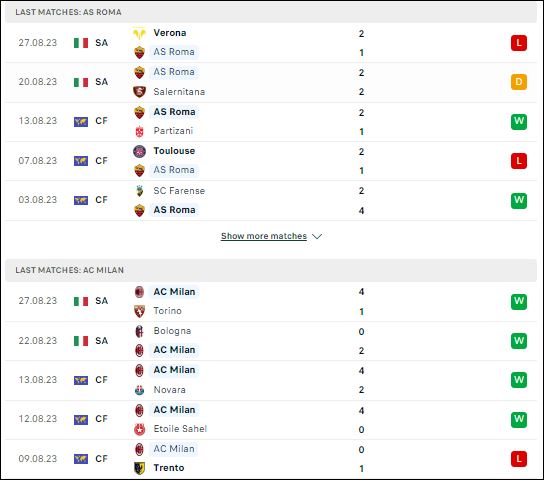544x480 pixels.
Task: Open the Show more matches link
Action: coord(264,236)
